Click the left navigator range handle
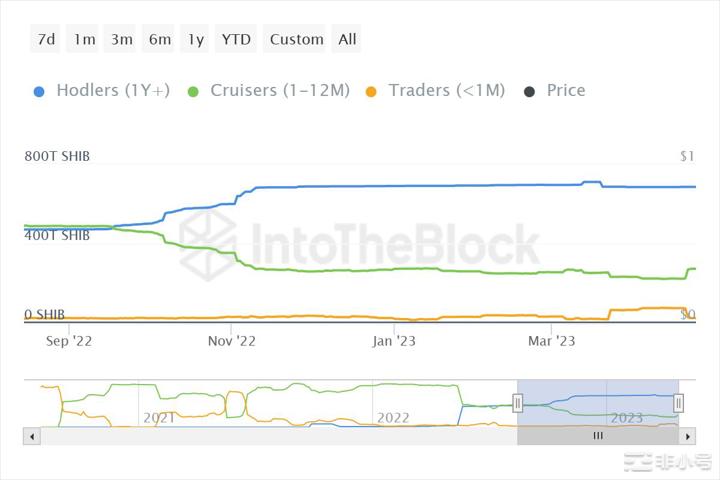The height and width of the screenshot is (480, 720). point(518,403)
